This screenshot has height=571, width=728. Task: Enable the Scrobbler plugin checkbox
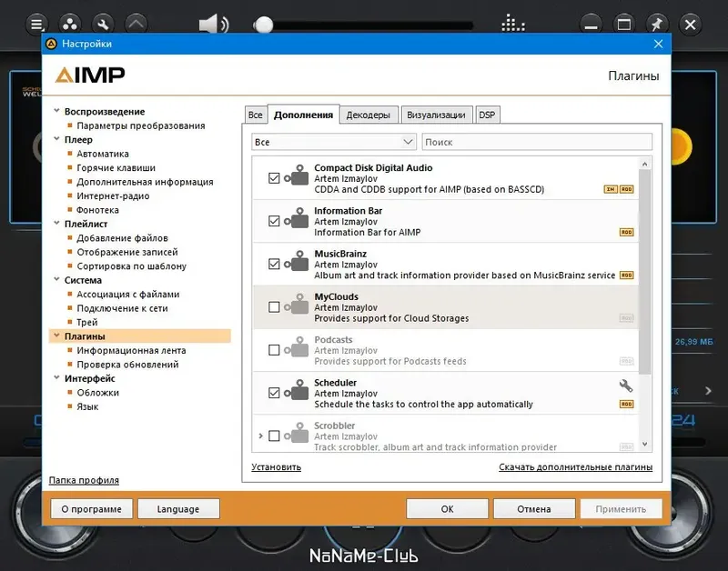pyautogui.click(x=274, y=436)
